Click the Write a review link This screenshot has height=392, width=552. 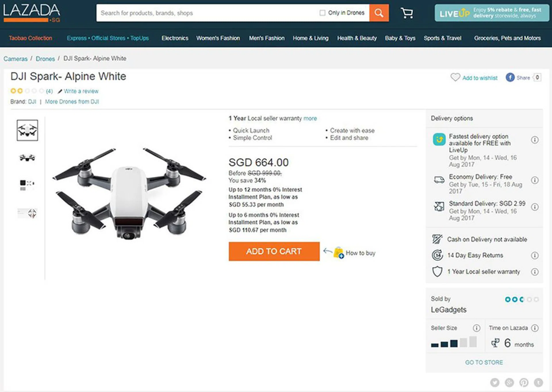(x=81, y=91)
